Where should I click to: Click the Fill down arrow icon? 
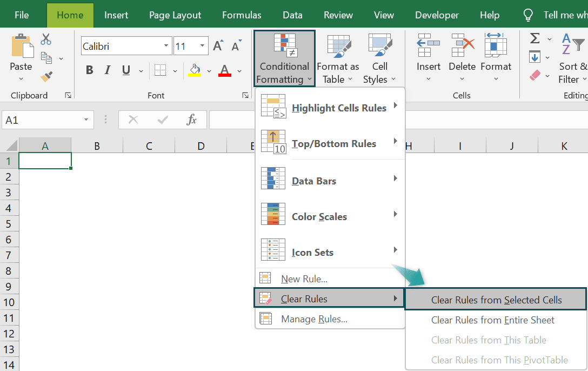tap(534, 57)
